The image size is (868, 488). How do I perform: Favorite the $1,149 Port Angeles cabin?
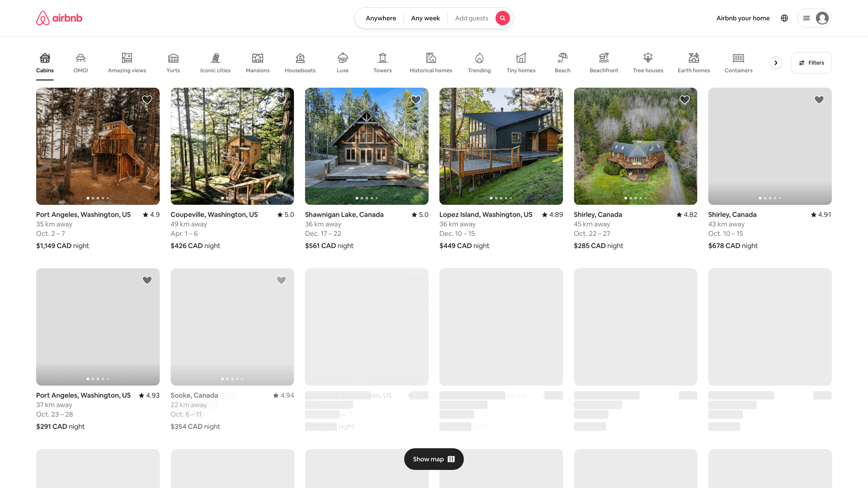[x=147, y=100]
